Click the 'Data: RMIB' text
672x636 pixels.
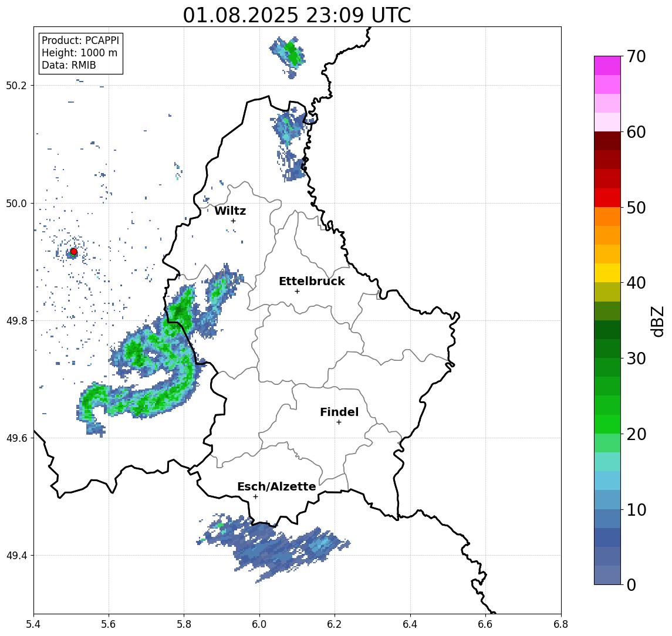pyautogui.click(x=69, y=65)
